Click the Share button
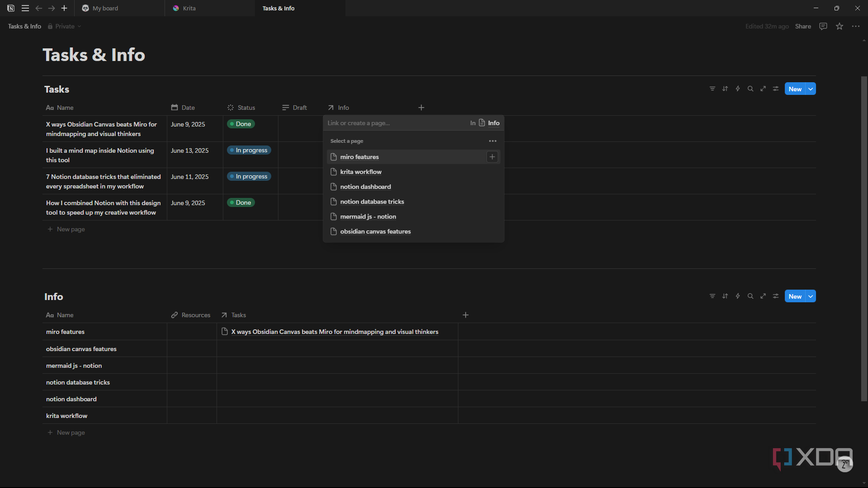The width and height of the screenshot is (868, 488). pos(803,26)
